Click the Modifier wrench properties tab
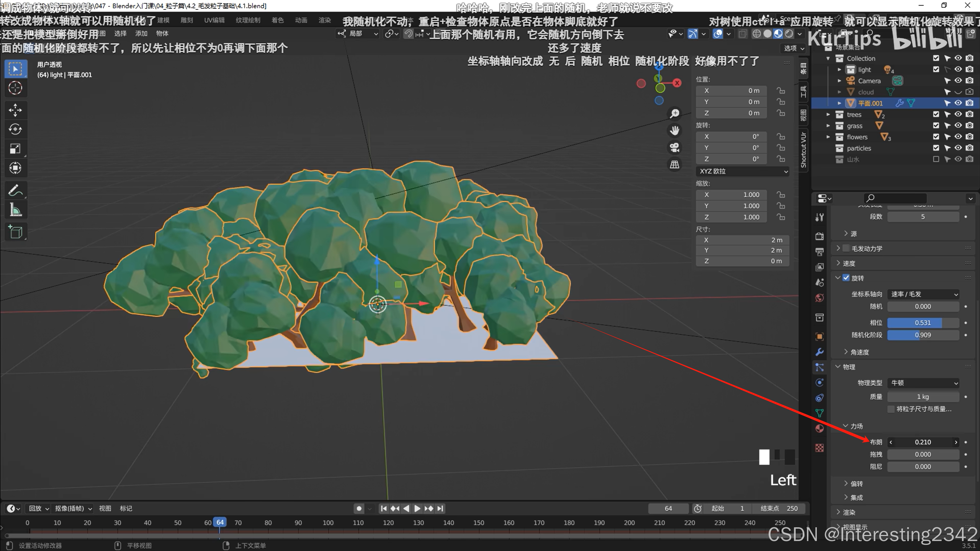Image resolution: width=980 pixels, height=551 pixels. pyautogui.click(x=820, y=352)
